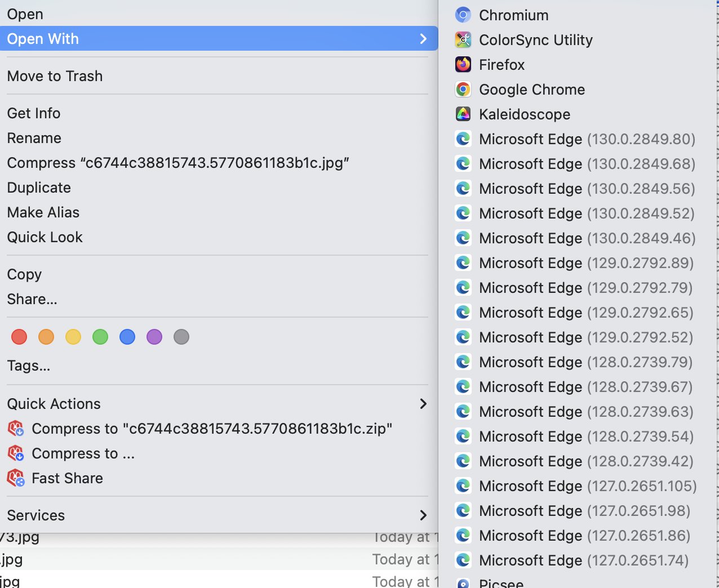
Task: Choose Make Alias
Action: 219,212
